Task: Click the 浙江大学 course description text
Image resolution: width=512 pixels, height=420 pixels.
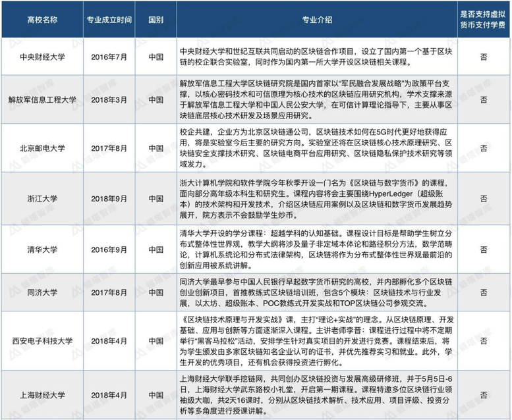Action: tap(316, 199)
